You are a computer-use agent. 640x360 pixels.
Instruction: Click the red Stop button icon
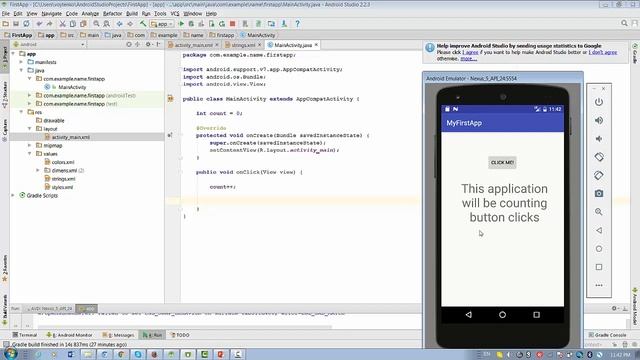pyautogui.click(x=233, y=24)
